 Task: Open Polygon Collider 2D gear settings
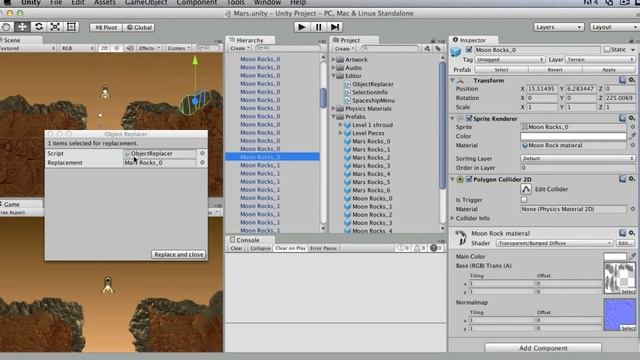(x=632, y=179)
